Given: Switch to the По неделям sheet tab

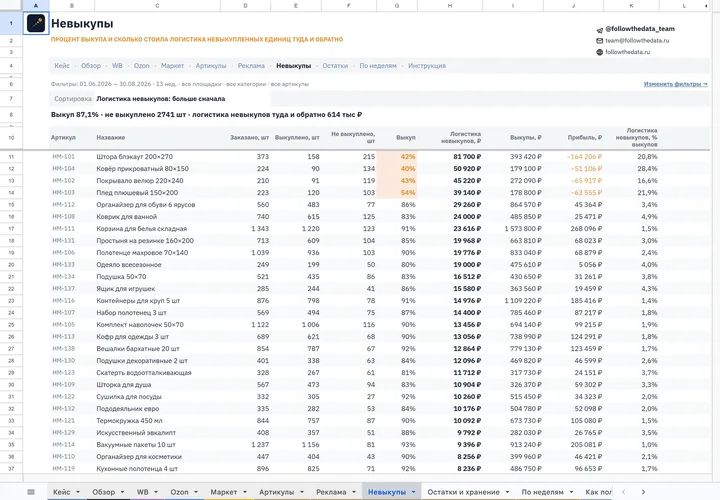Looking at the screenshot, I should [x=542, y=492].
